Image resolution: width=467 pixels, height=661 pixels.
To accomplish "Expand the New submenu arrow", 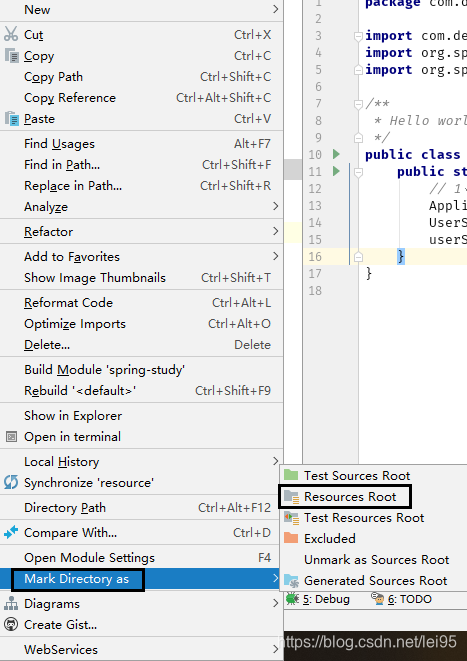I will 275,9.
